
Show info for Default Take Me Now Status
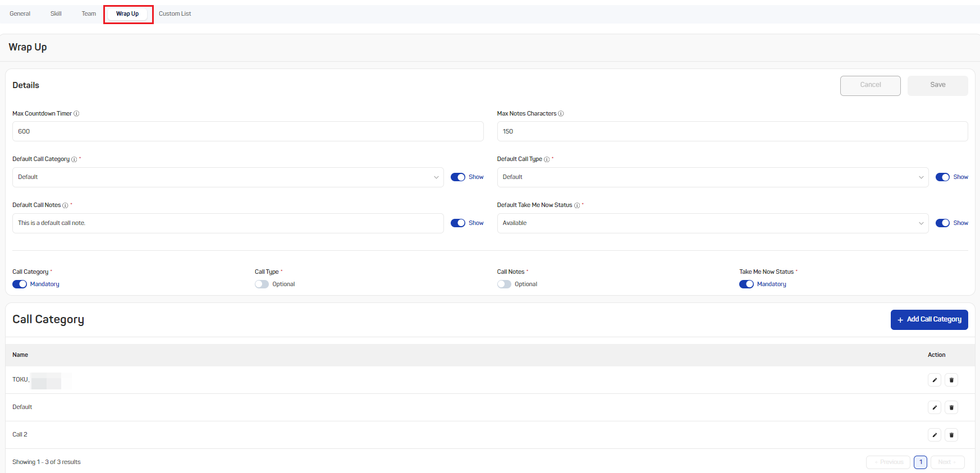point(577,205)
